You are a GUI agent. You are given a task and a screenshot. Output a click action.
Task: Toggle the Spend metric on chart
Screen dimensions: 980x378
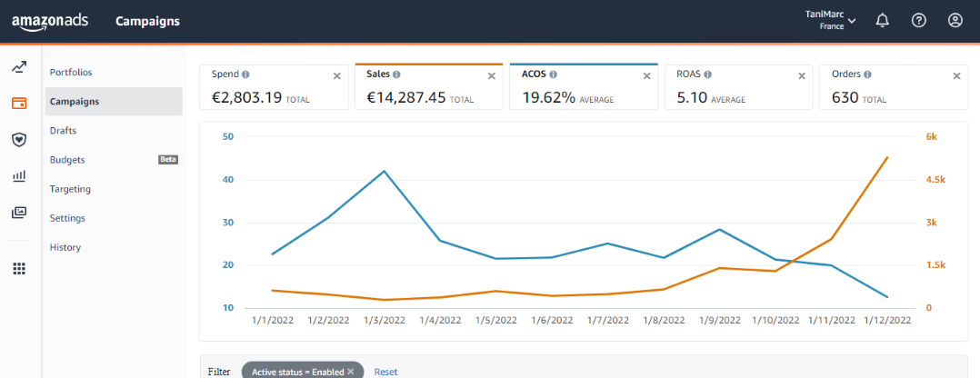[x=274, y=87]
